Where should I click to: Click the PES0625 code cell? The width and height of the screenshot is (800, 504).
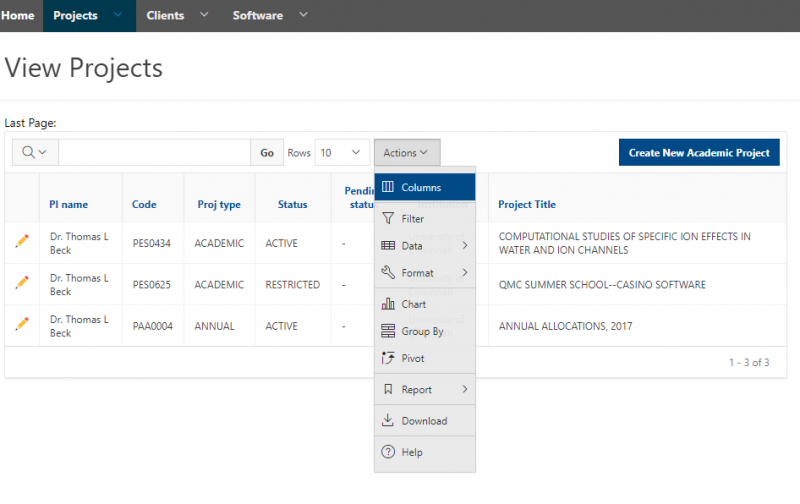click(x=152, y=285)
